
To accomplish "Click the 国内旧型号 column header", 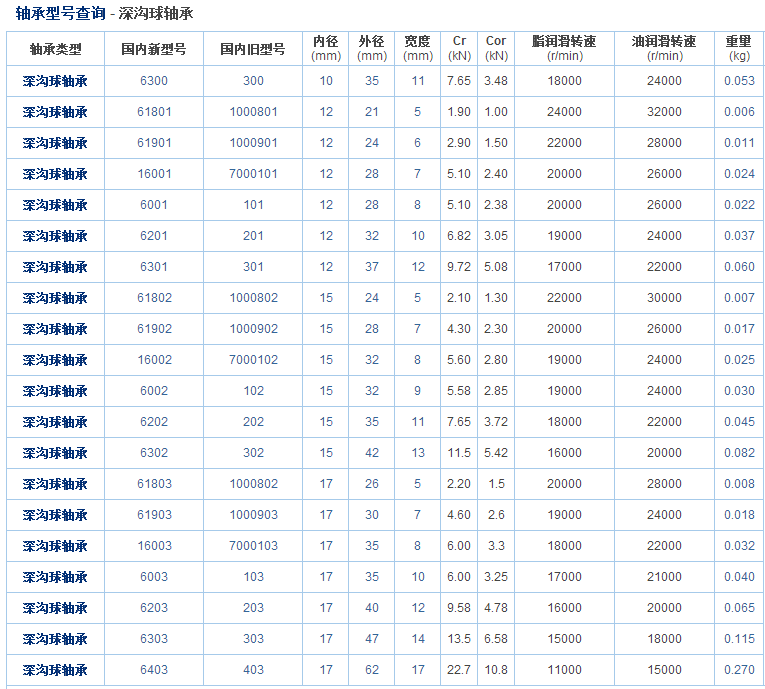I will point(253,49).
